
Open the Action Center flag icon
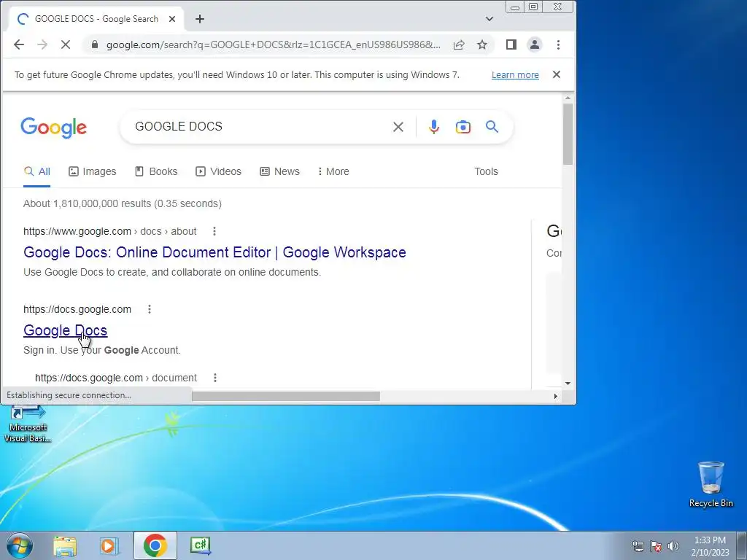pyautogui.click(x=656, y=546)
